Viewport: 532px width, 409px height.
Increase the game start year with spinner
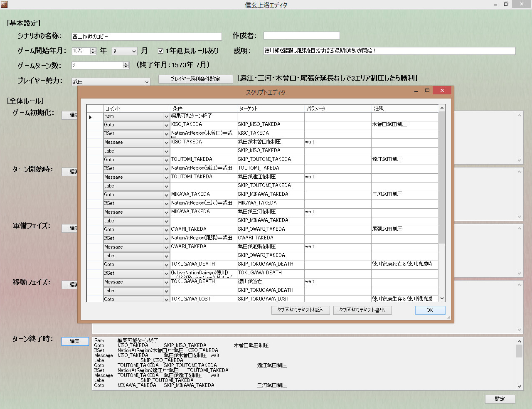point(93,49)
